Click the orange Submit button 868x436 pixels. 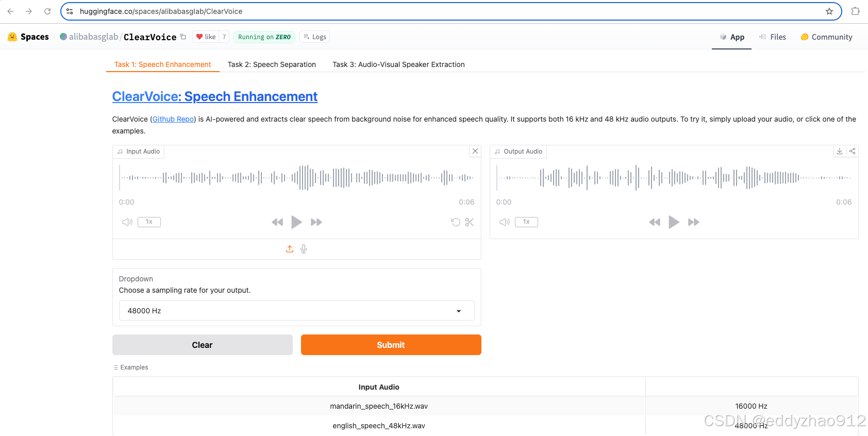[391, 345]
